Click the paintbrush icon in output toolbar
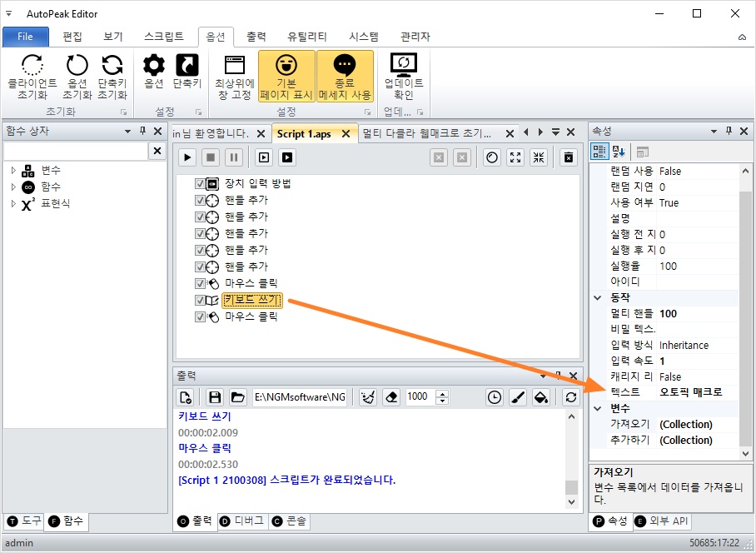This screenshot has height=553, width=756. [x=517, y=397]
